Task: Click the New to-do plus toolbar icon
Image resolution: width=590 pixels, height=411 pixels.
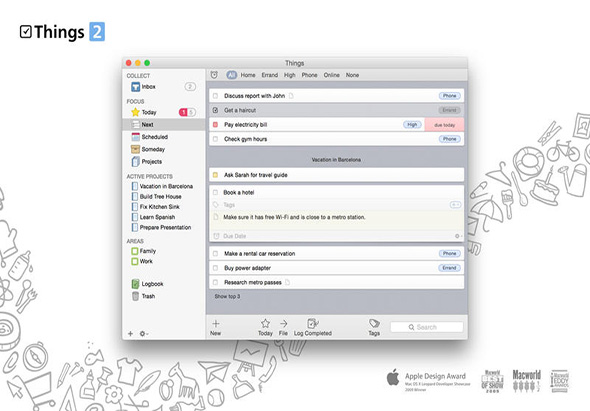Action: pos(216,324)
